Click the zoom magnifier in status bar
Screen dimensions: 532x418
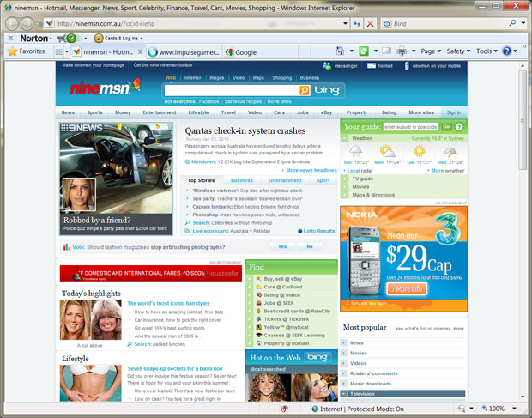[484, 409]
